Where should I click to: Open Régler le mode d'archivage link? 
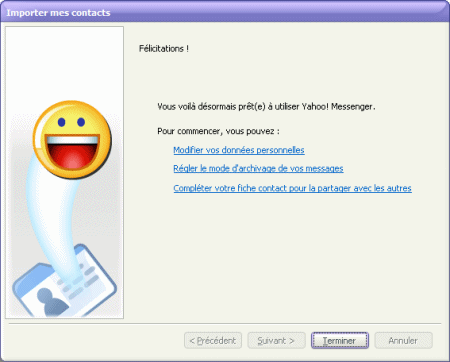click(x=258, y=169)
